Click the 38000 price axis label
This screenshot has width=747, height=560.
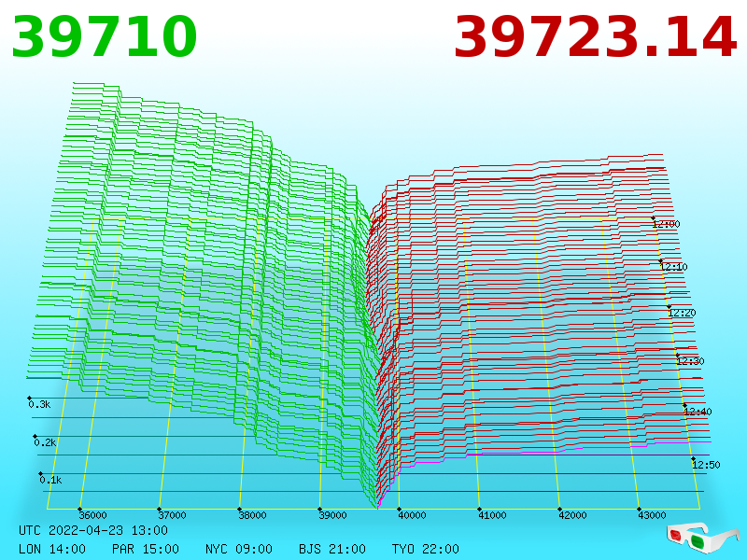coord(252,515)
